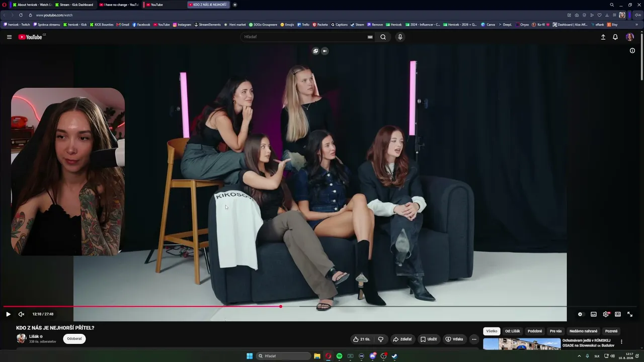
Task: Click the progress bar scrubber handle
Action: point(281,306)
